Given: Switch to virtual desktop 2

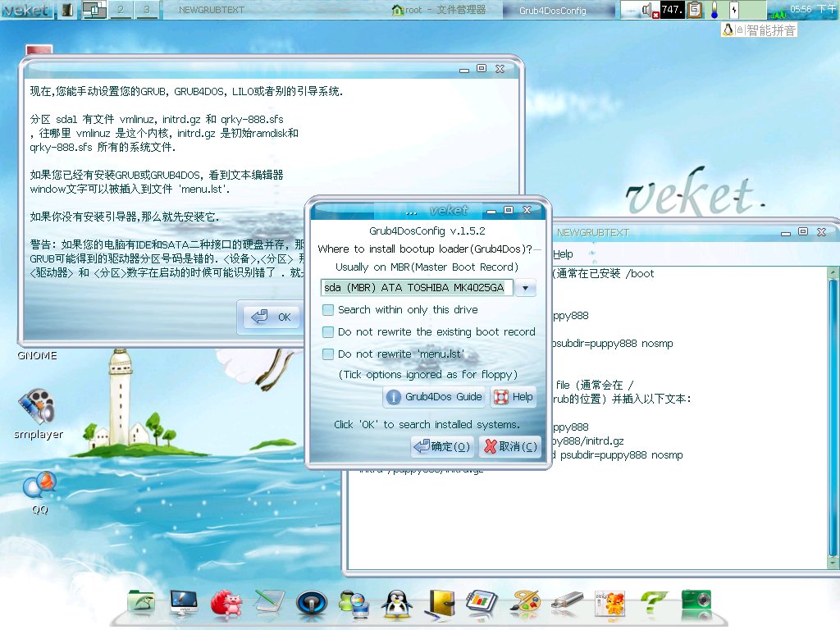Looking at the screenshot, I should click(x=121, y=10).
